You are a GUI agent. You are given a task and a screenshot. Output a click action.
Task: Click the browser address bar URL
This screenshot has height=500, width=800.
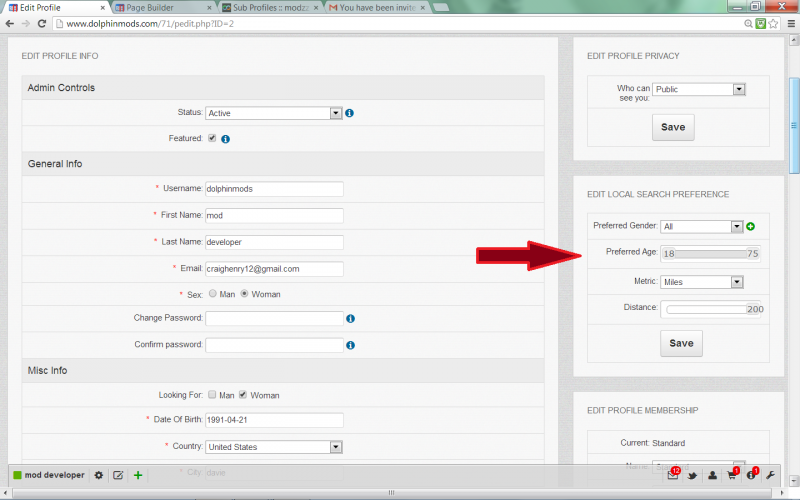tap(150, 23)
